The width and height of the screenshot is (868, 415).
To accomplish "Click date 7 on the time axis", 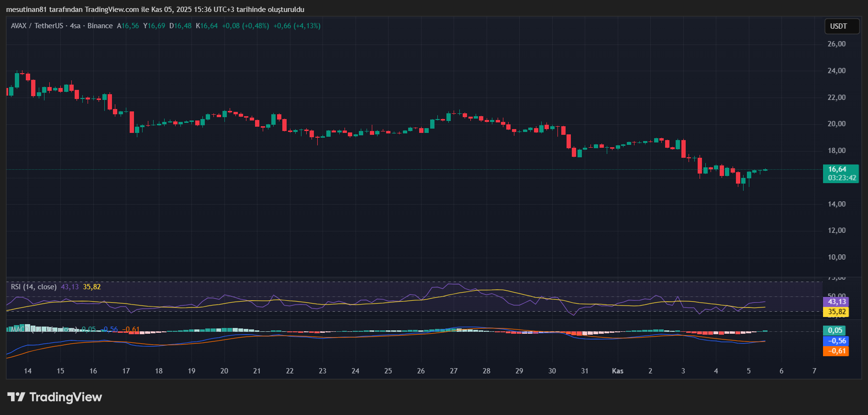I will point(814,371).
